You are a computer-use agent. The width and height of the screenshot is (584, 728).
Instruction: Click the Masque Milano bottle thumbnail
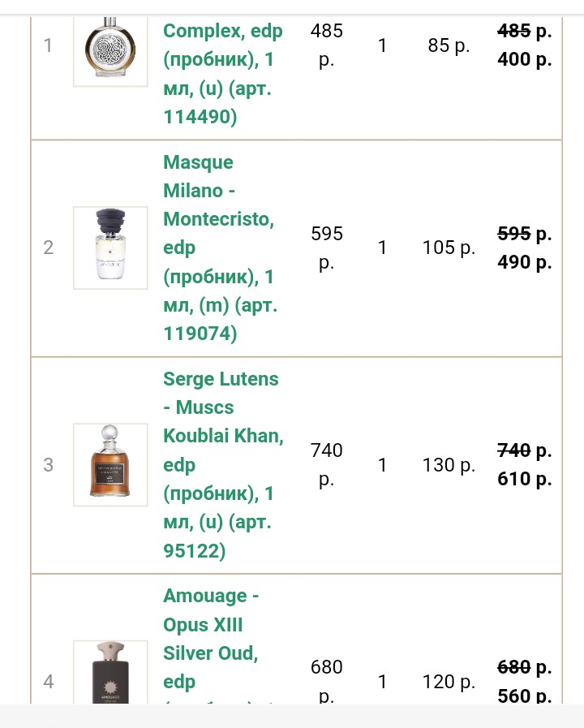[x=110, y=248]
